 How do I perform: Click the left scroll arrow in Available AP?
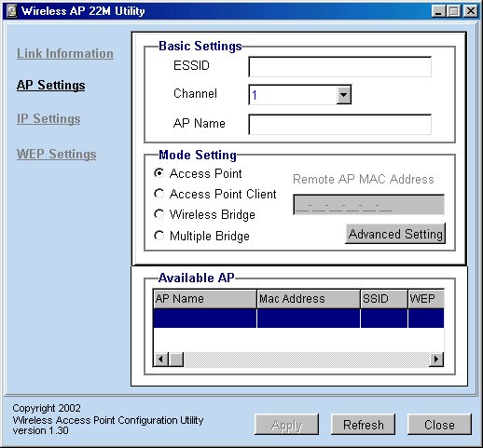tap(160, 360)
